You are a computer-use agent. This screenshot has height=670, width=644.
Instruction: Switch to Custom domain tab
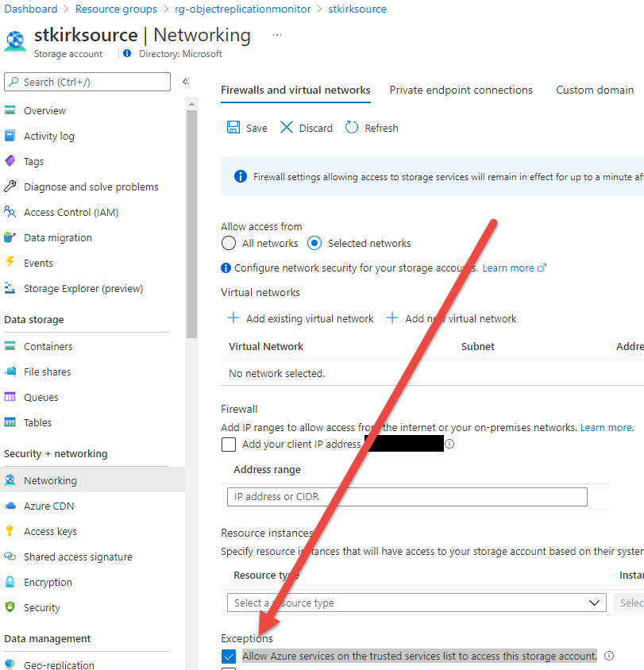[595, 90]
